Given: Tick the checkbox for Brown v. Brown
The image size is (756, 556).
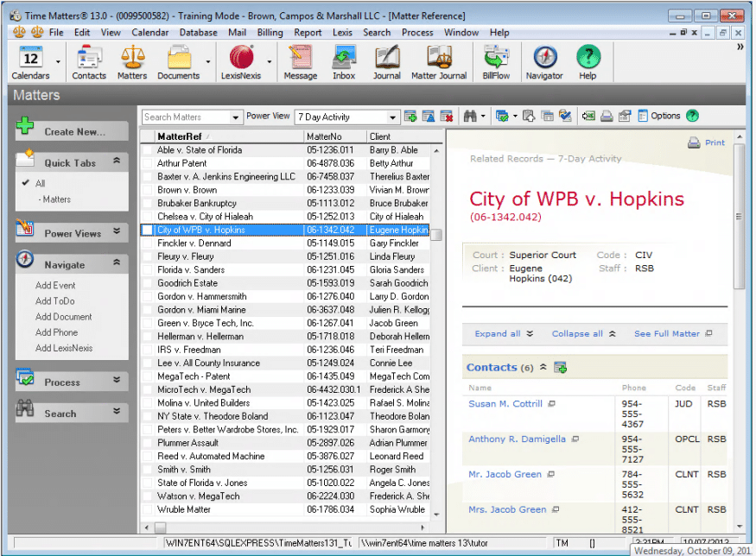Looking at the screenshot, I should click(147, 190).
